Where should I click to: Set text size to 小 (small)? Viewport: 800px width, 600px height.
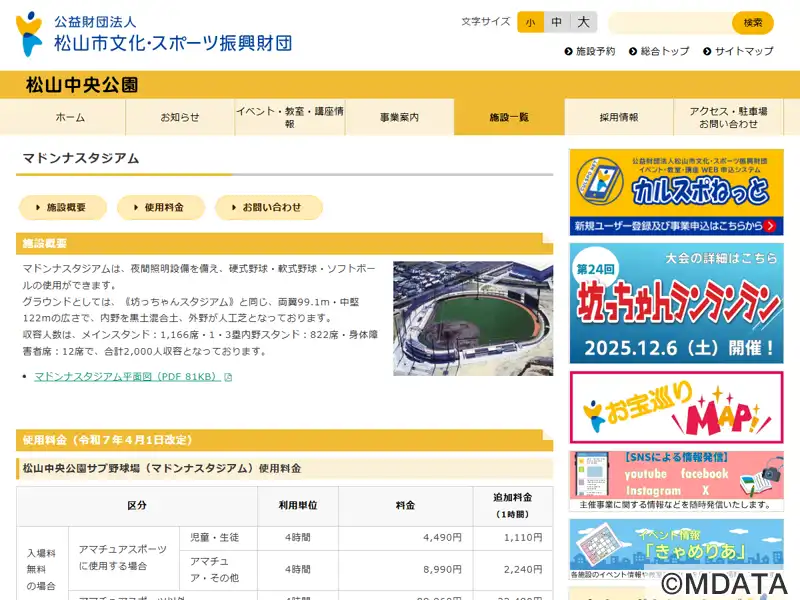(x=530, y=22)
